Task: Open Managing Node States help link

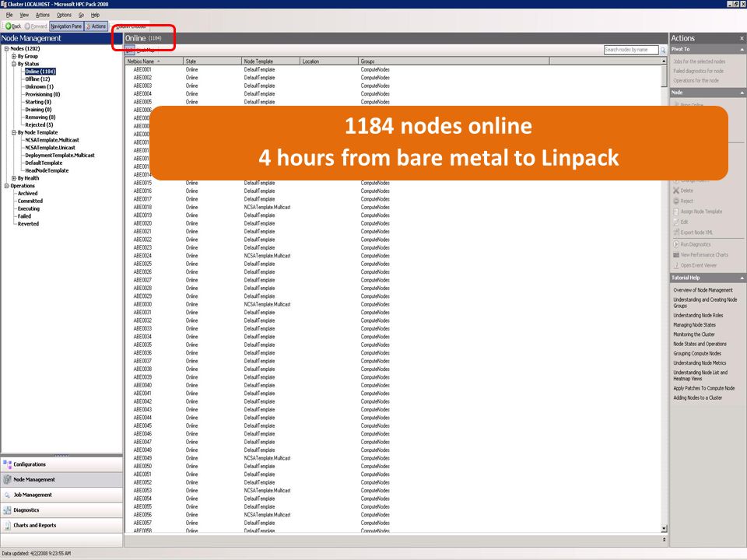Action: (694, 325)
